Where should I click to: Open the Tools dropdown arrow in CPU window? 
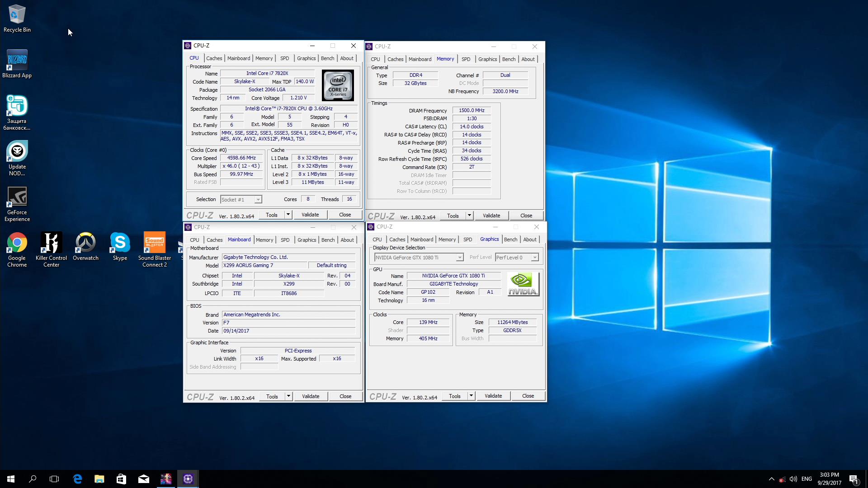point(288,215)
